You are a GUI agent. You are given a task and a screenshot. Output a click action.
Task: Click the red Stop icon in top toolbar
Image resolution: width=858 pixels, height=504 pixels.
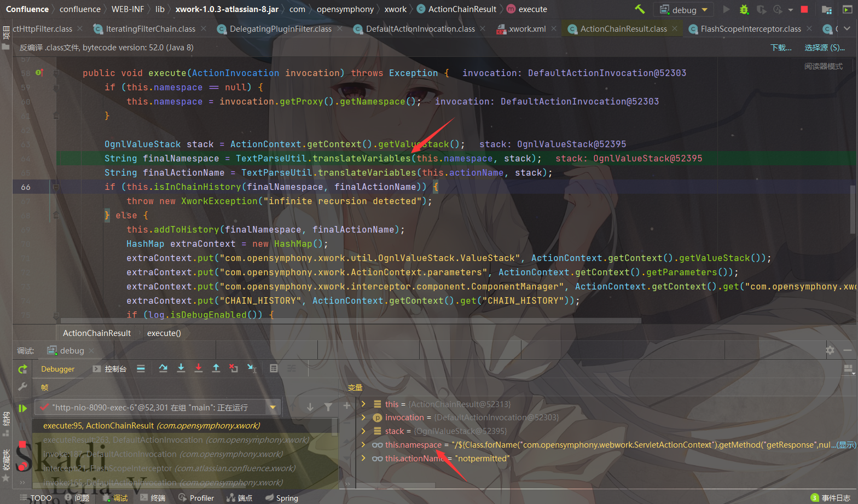click(804, 9)
